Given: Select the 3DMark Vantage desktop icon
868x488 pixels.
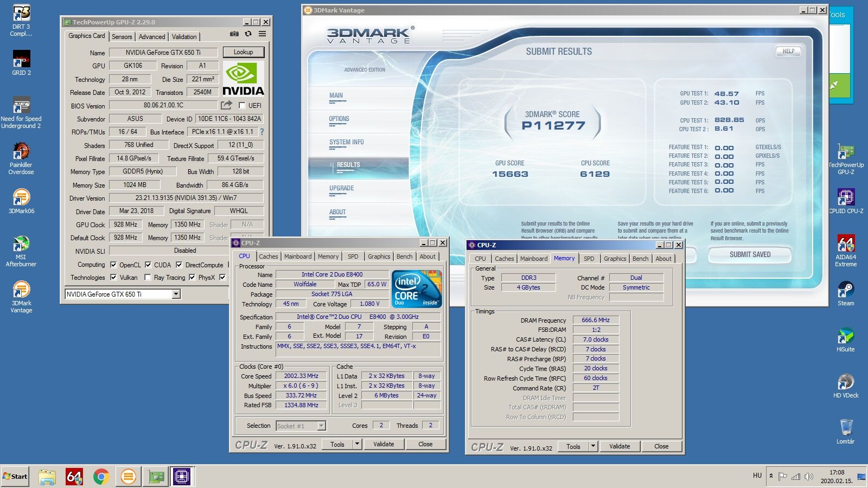Looking at the screenshot, I should (21, 297).
